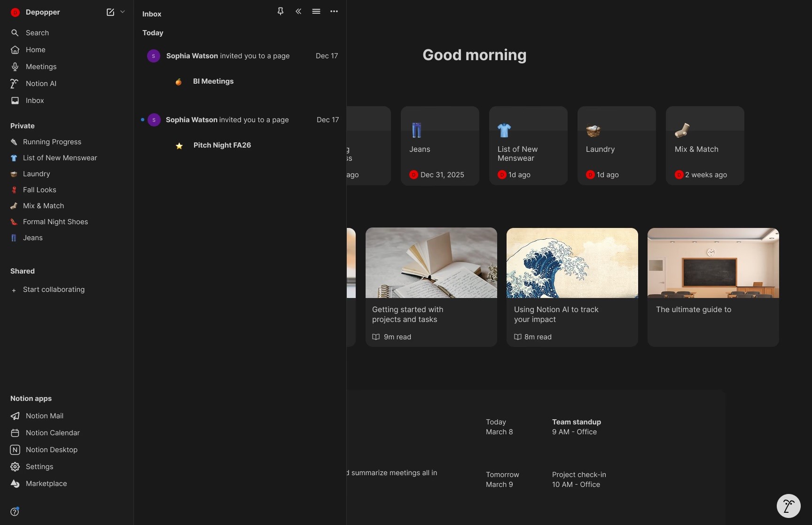Image resolution: width=812 pixels, height=525 pixels.
Task: Expand the Depopper workspace menu
Action: pos(43,12)
